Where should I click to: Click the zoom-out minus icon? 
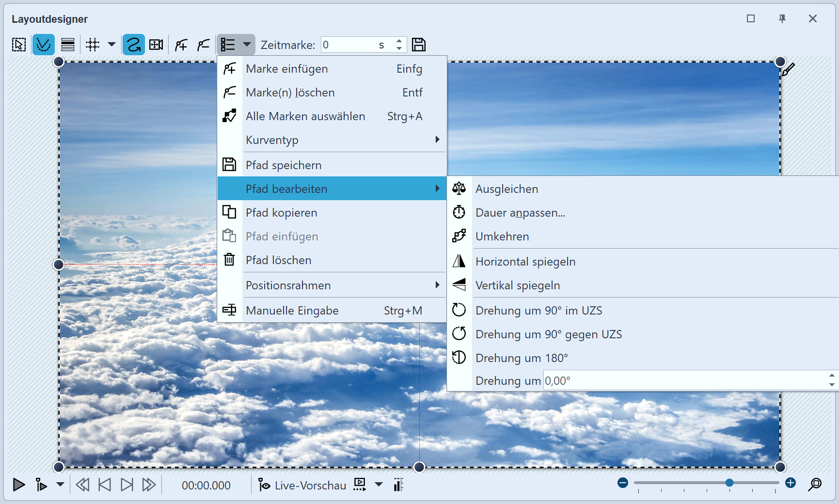pyautogui.click(x=623, y=483)
